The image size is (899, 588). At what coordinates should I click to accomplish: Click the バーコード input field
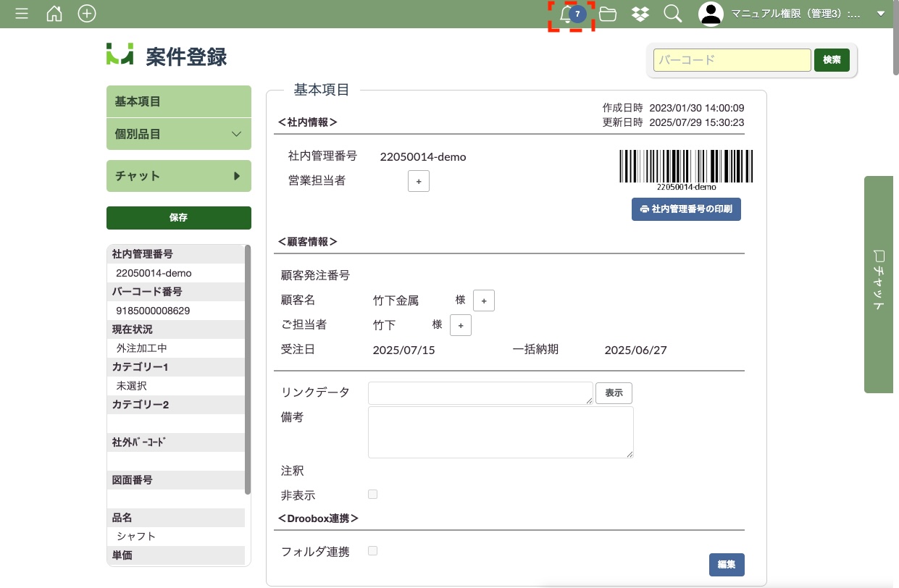[x=732, y=60]
